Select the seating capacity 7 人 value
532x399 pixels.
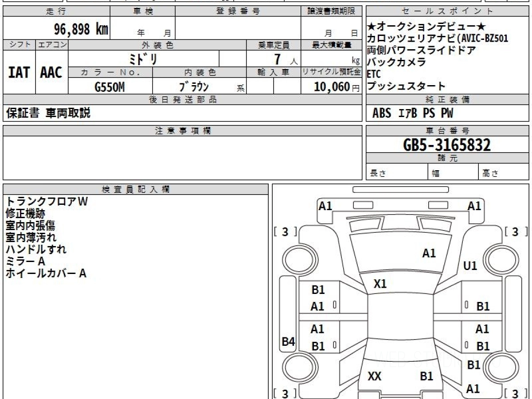tap(286, 59)
